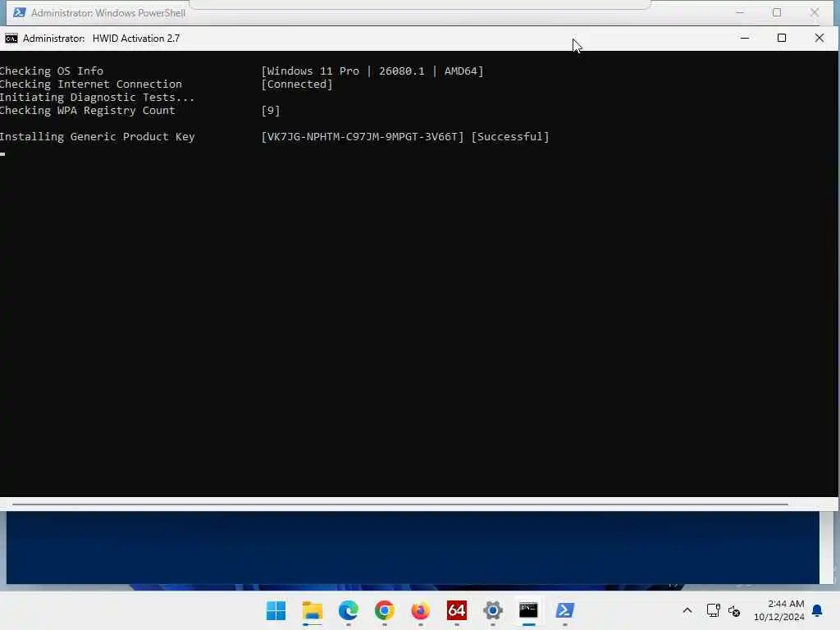Viewport: 840px width, 630px height.
Task: Click the [Connected] status text
Action: 297,84
